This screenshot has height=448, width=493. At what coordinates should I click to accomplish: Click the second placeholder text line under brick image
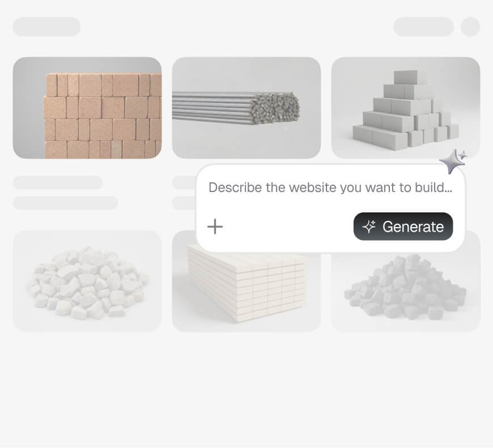[x=65, y=203]
